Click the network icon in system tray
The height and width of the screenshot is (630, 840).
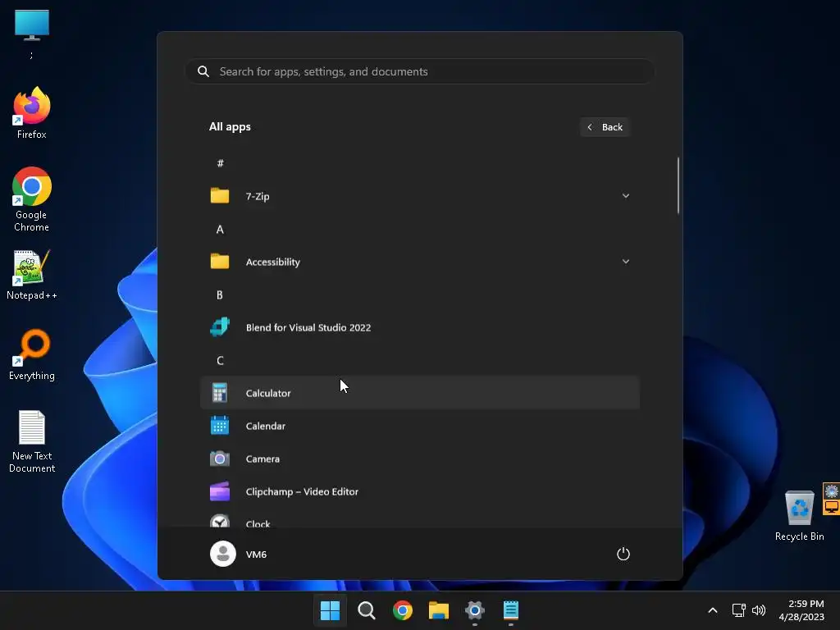(739, 610)
